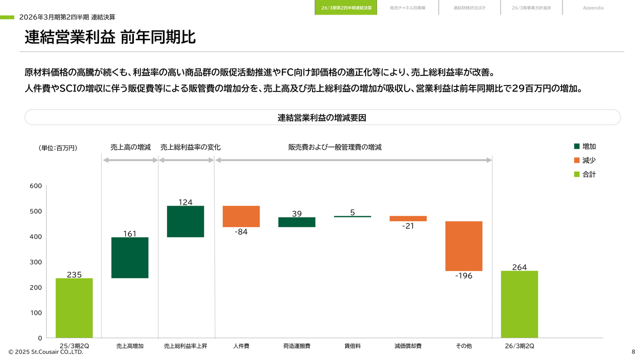Viewport: 644px width, 362px height.
Task: Click the 連結営業利益の増減要因 chart title box
Action: tap(322, 117)
